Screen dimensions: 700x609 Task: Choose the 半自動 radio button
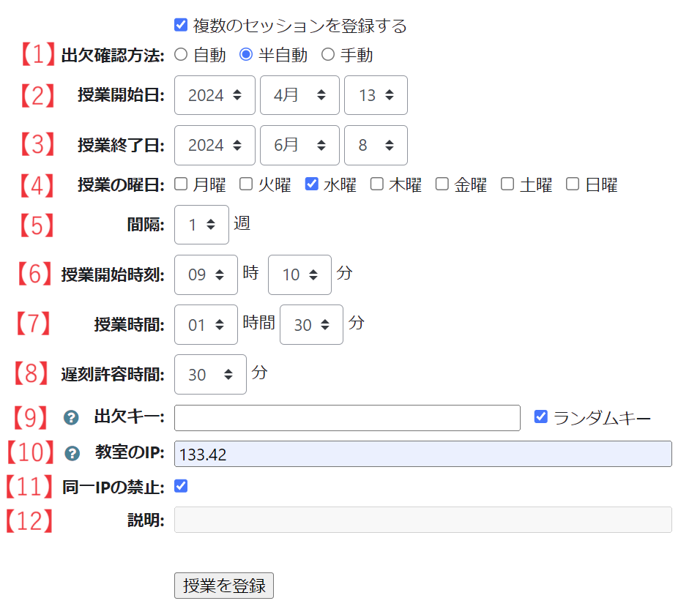point(246,55)
